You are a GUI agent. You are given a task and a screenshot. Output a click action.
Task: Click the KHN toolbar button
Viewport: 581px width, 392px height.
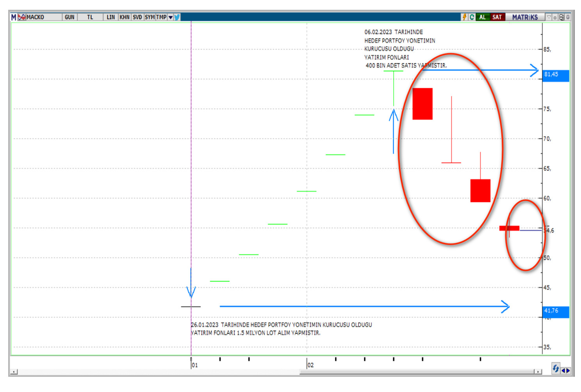(x=125, y=17)
